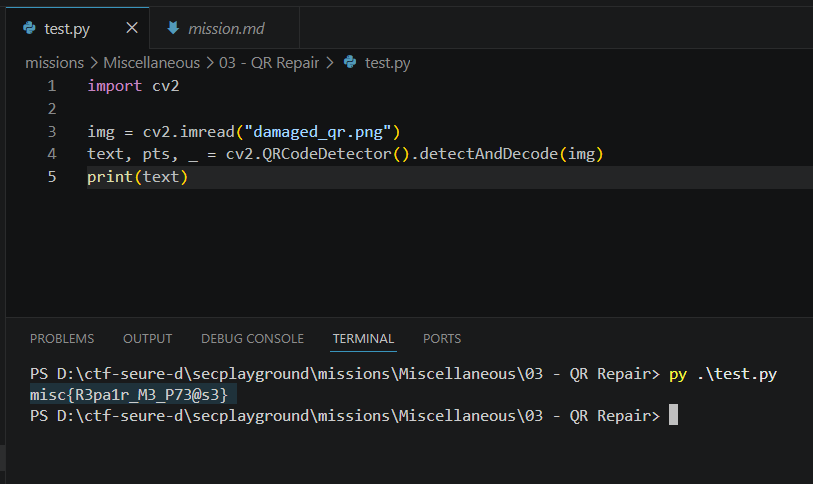Image resolution: width=813 pixels, height=484 pixels.
Task: Click 'QRCodeDetector' on line 4
Action: click(327, 154)
